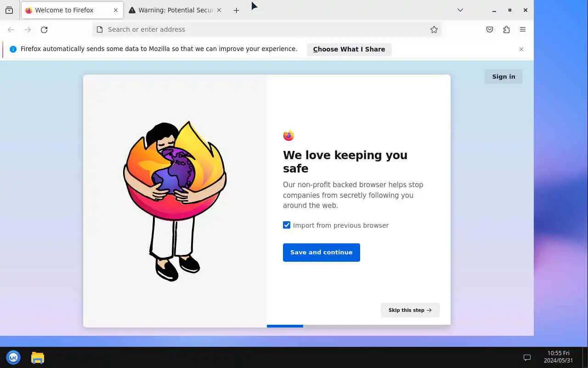Dismiss the data sharing notification bar
Image resolution: width=588 pixels, height=368 pixels.
click(x=521, y=49)
